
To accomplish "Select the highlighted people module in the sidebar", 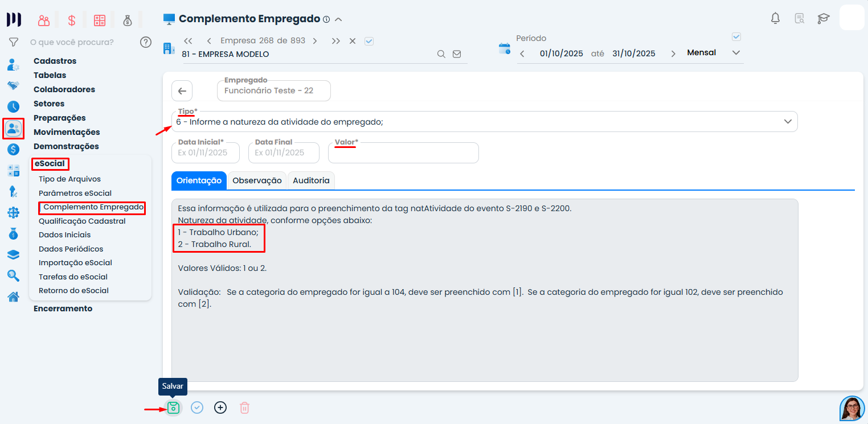I will (13, 129).
